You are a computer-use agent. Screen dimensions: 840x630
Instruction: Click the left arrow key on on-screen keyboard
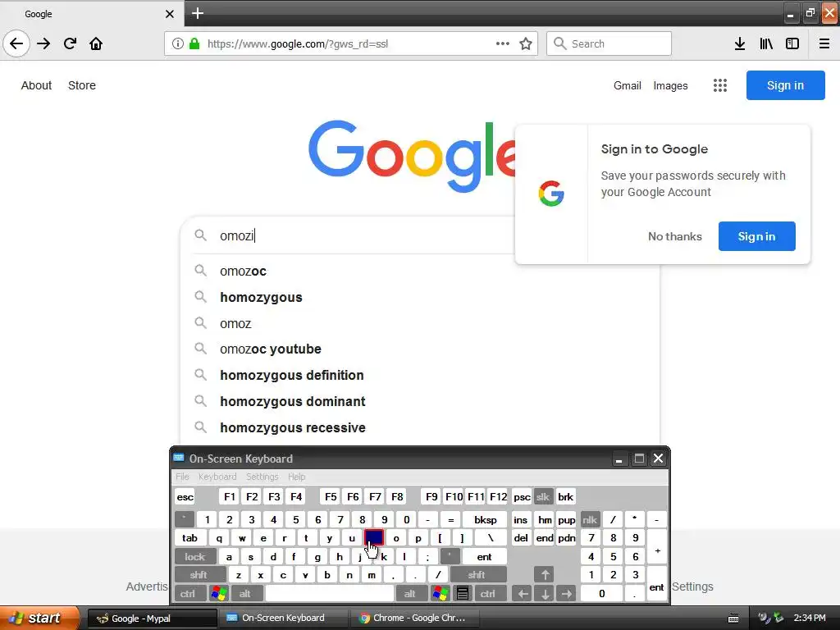point(523,594)
